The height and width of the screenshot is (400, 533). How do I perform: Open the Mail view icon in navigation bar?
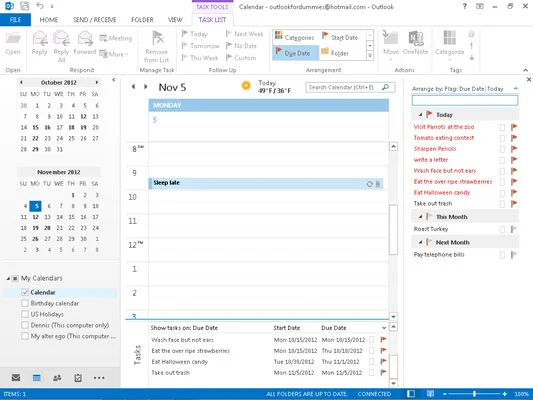[x=16, y=378]
